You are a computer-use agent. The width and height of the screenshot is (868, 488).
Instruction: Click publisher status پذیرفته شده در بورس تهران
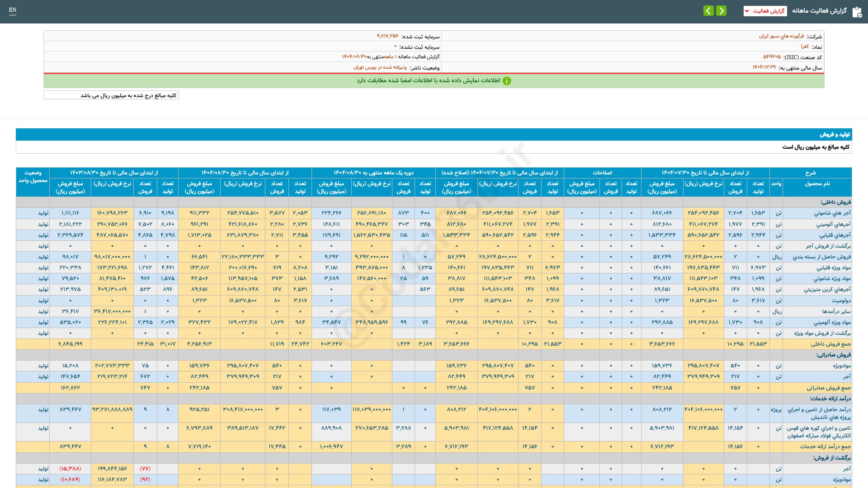tap(380, 67)
